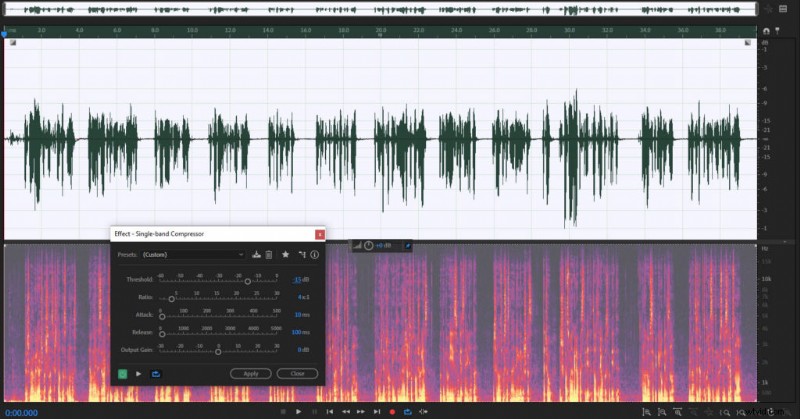
Task: Toggle snapping magnet icon beside time ruler
Action: tap(766, 31)
